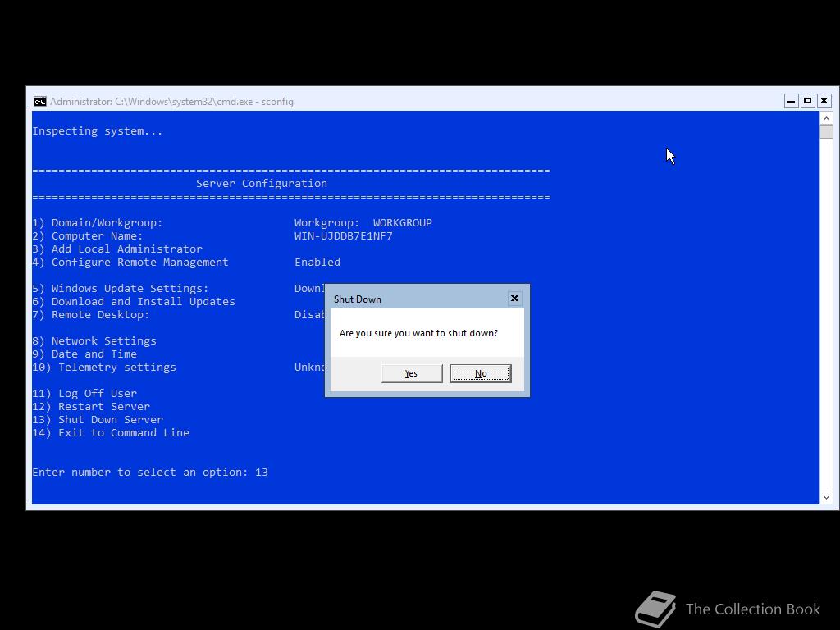The width and height of the screenshot is (840, 630).
Task: Click the 'Remote Desktop:' option
Action: (x=91, y=315)
